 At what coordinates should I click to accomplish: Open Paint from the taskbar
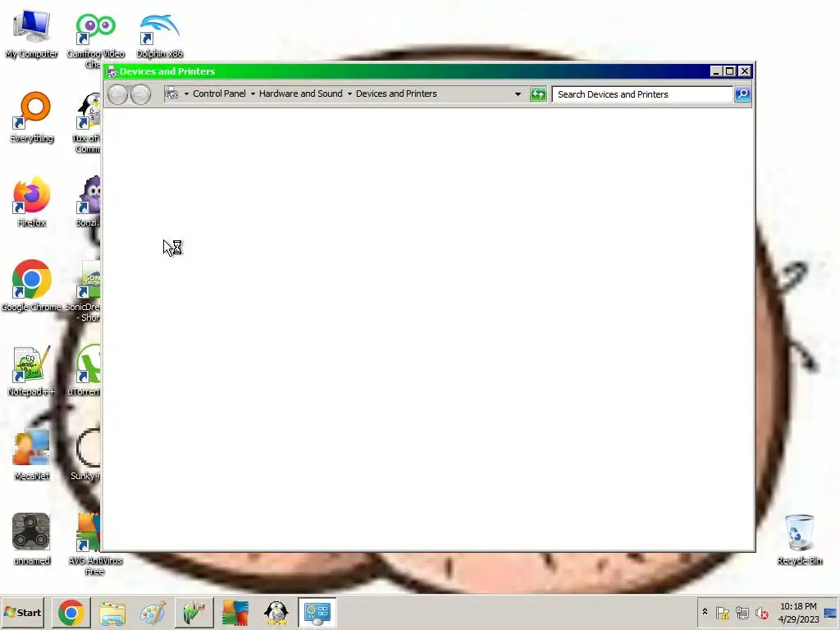click(153, 612)
